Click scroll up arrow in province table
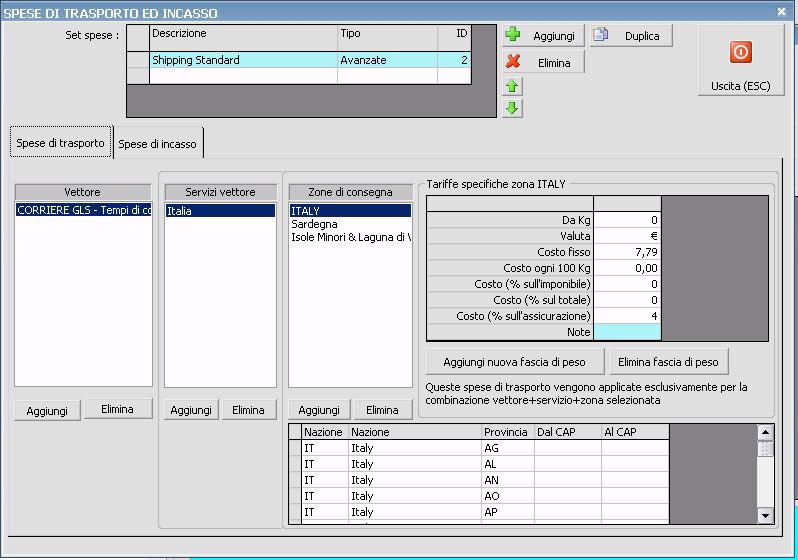This screenshot has height=560, width=798. tap(765, 433)
